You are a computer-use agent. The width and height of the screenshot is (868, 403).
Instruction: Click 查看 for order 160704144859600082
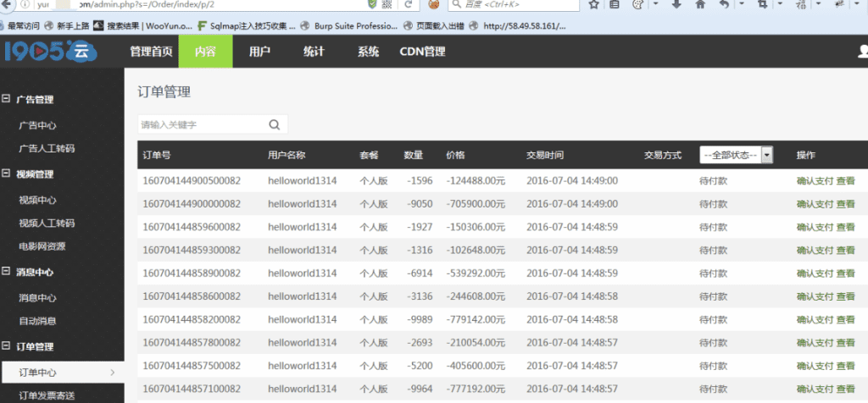845,227
